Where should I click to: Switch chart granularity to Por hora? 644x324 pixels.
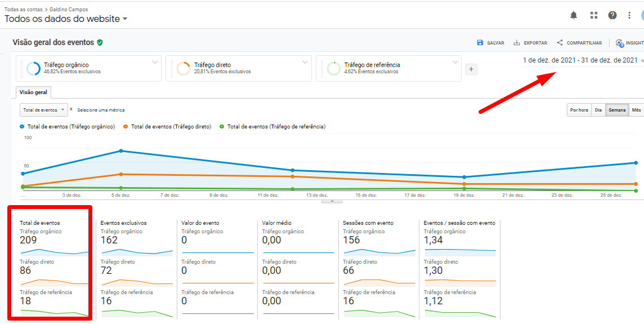tap(579, 110)
